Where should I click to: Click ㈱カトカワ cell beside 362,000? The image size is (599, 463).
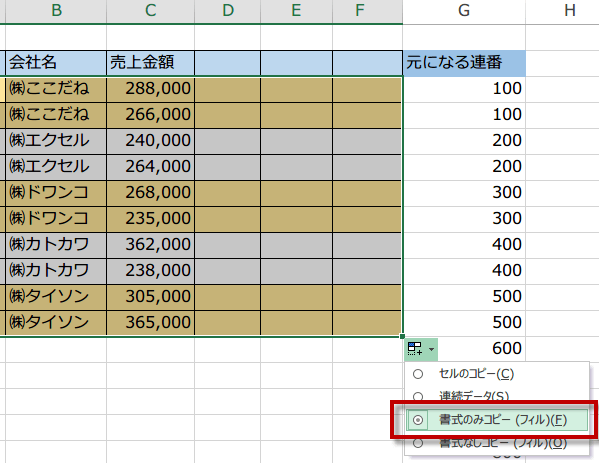56,245
